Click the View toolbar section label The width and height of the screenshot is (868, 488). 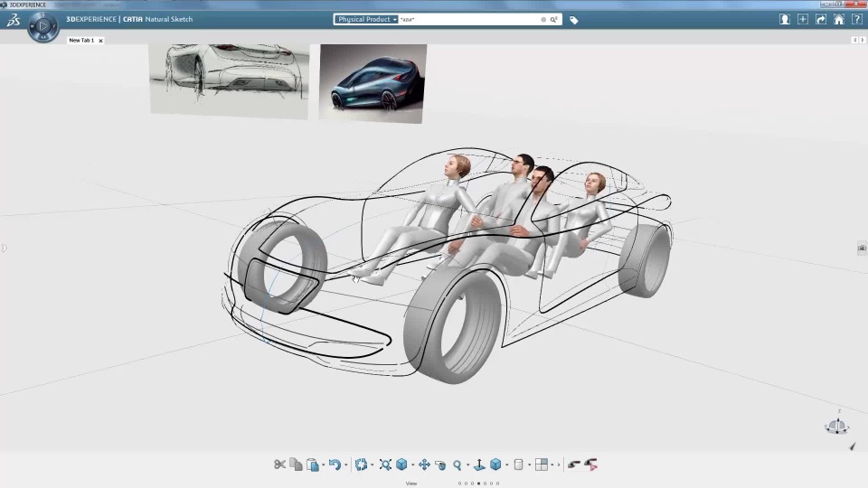pyautogui.click(x=411, y=483)
